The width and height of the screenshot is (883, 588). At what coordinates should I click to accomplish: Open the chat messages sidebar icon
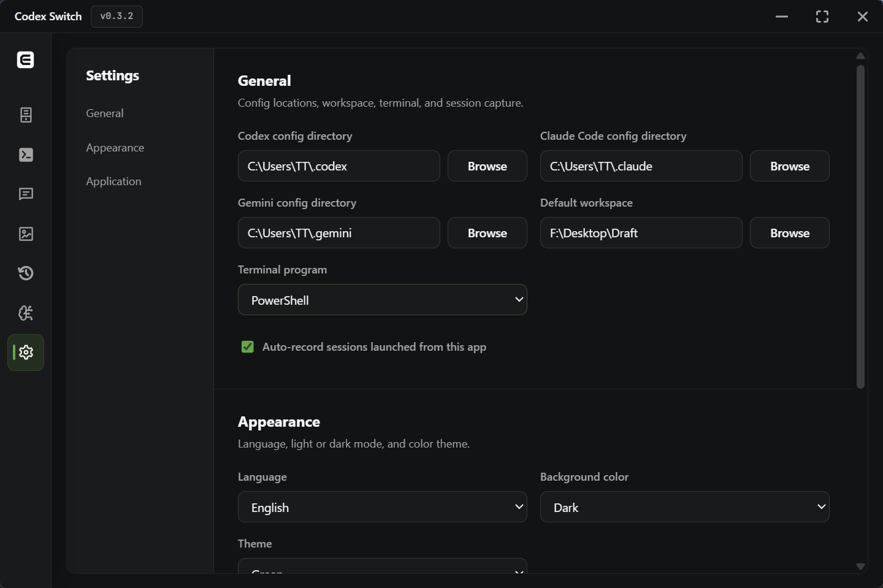click(26, 194)
